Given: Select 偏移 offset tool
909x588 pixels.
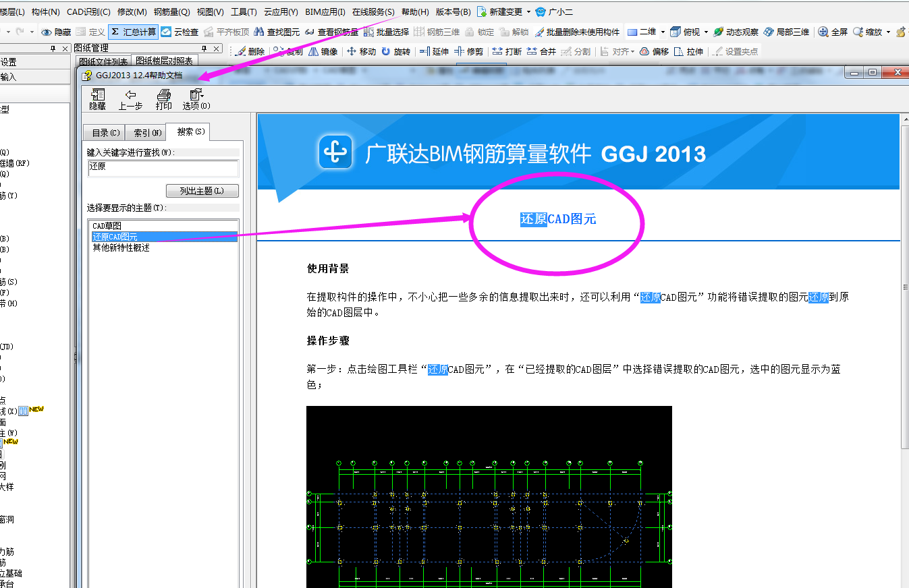Looking at the screenshot, I should [654, 51].
